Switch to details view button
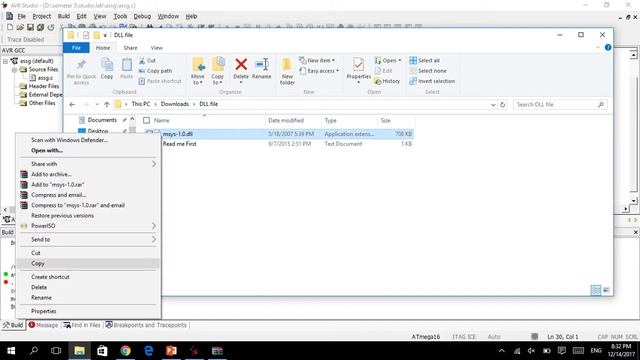The width and height of the screenshot is (640, 360). coord(596,290)
